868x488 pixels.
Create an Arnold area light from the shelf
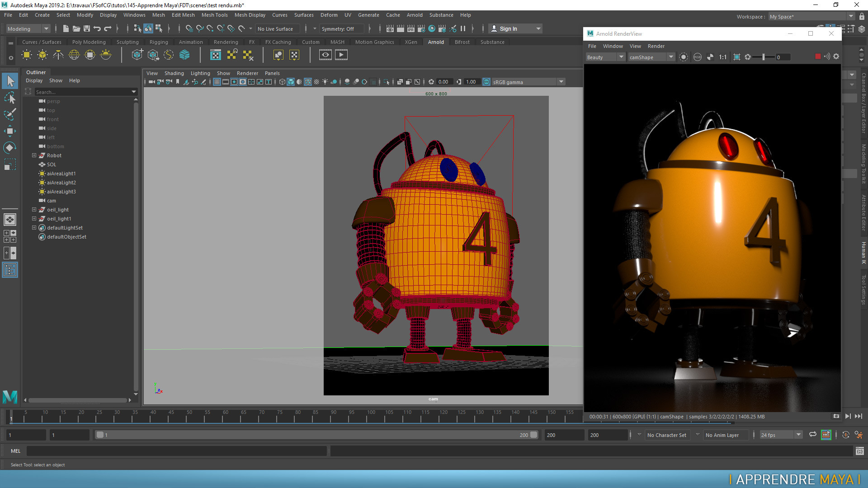[27, 55]
